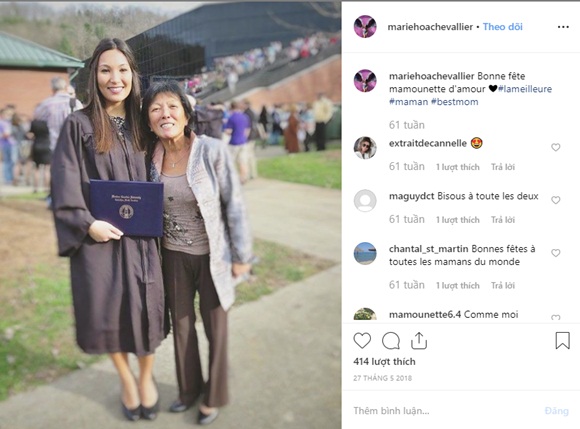The image size is (580, 429).
Task: Open the #lameilleure hashtag
Action: pos(525,89)
